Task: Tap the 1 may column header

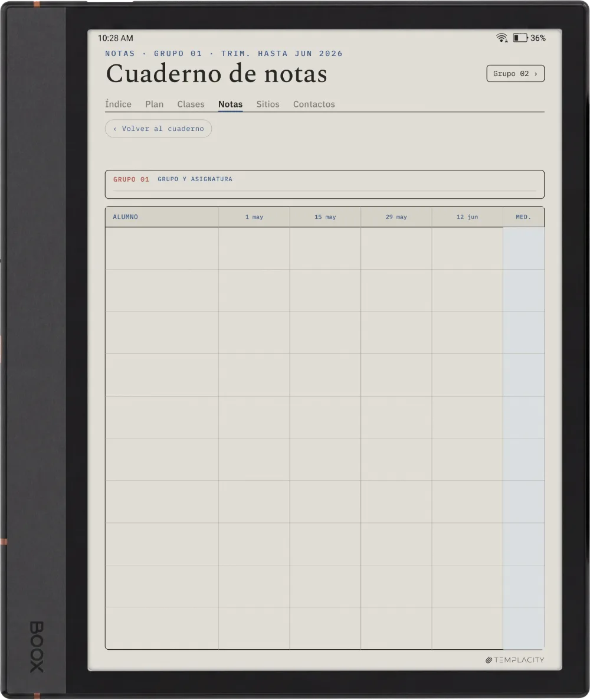Action: [x=254, y=217]
